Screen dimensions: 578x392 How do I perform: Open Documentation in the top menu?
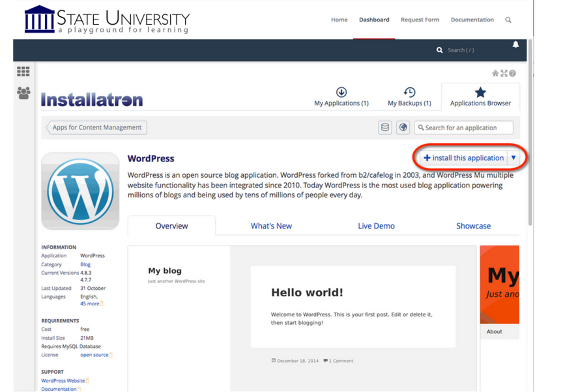click(x=472, y=20)
